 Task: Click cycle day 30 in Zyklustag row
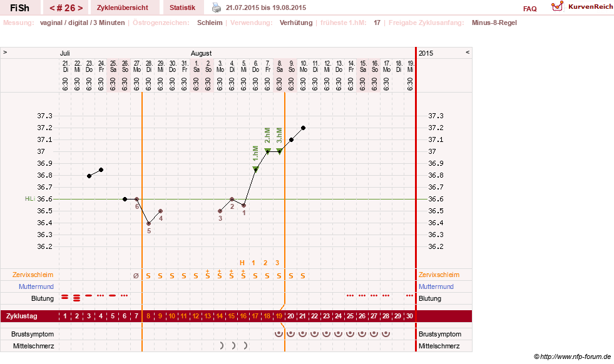pos(409,316)
